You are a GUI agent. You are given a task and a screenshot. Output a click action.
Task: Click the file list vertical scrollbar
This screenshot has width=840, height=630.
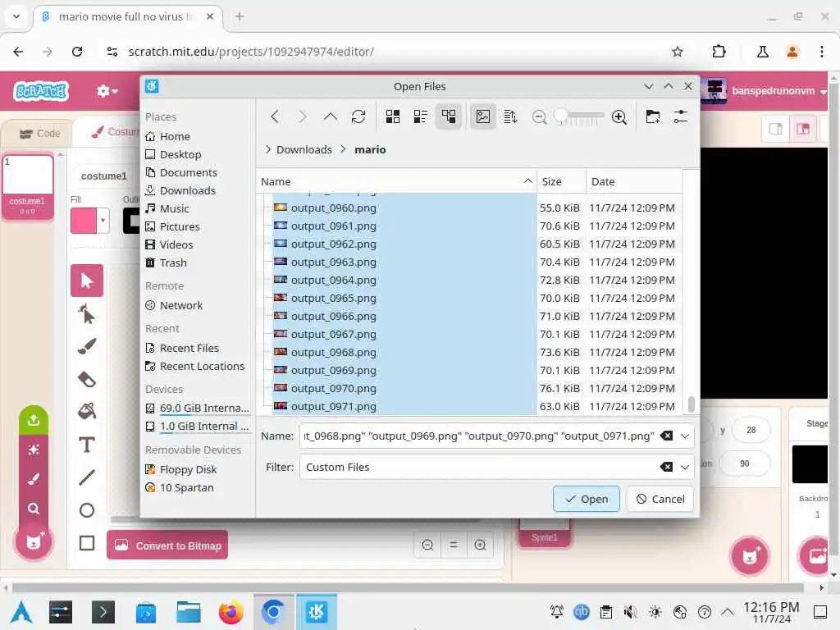[x=691, y=404]
